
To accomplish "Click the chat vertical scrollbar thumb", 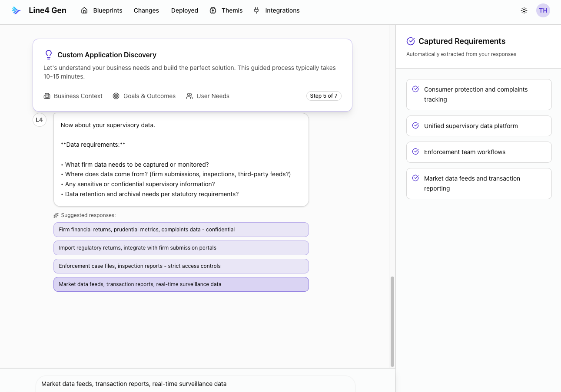I will [x=392, y=321].
